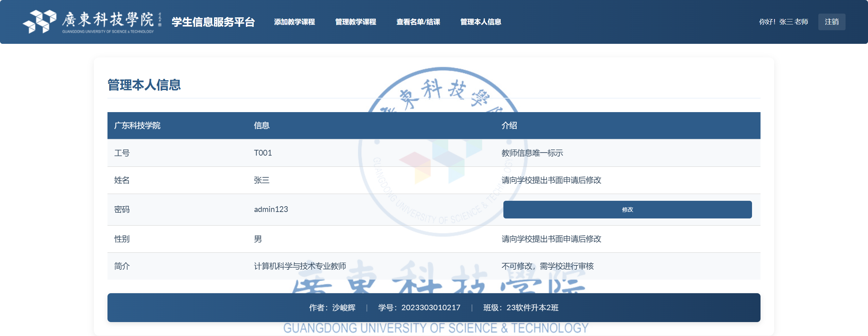Click the 注销 logout button
Viewport: 868px width, 336px height.
831,22
